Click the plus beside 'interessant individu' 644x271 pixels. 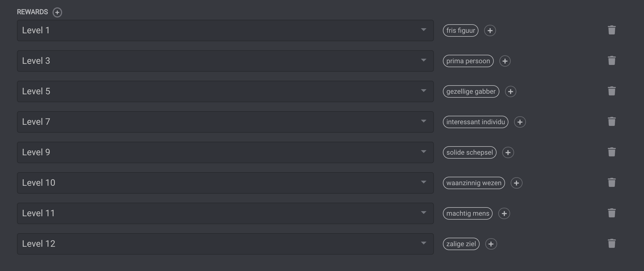(520, 122)
